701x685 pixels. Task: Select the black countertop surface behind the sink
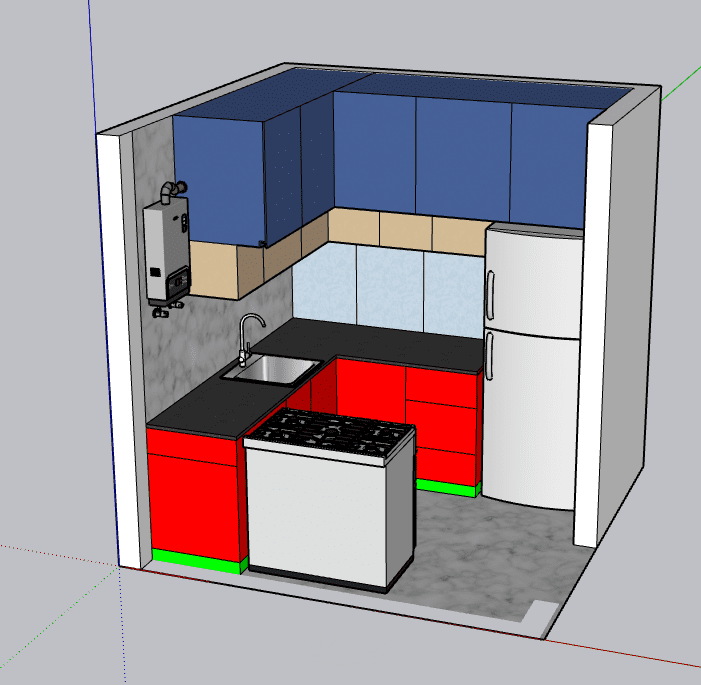[367, 342]
